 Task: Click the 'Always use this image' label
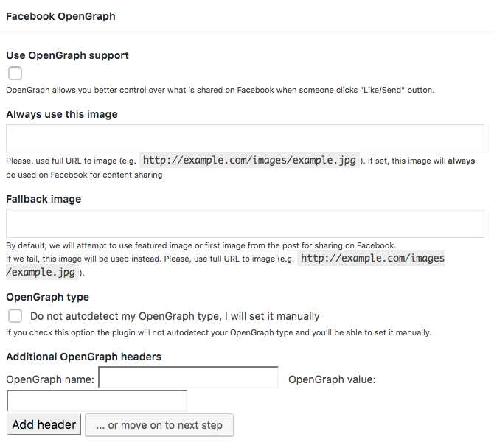click(x=62, y=114)
